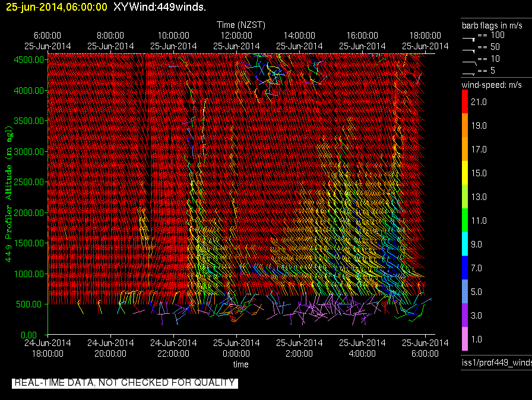Click the 449 Profiler Altitude axis label
The image size is (532, 400).
click(8, 194)
